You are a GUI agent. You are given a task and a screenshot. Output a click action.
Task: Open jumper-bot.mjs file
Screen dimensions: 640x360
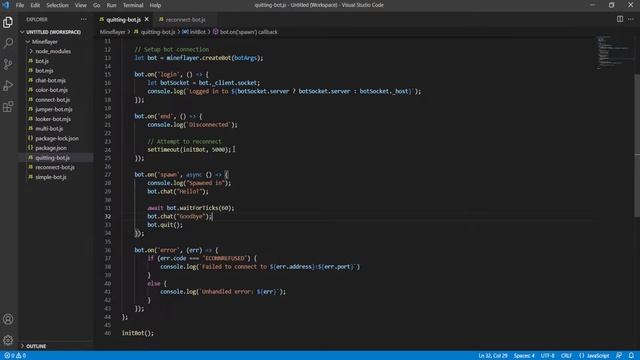pos(53,109)
